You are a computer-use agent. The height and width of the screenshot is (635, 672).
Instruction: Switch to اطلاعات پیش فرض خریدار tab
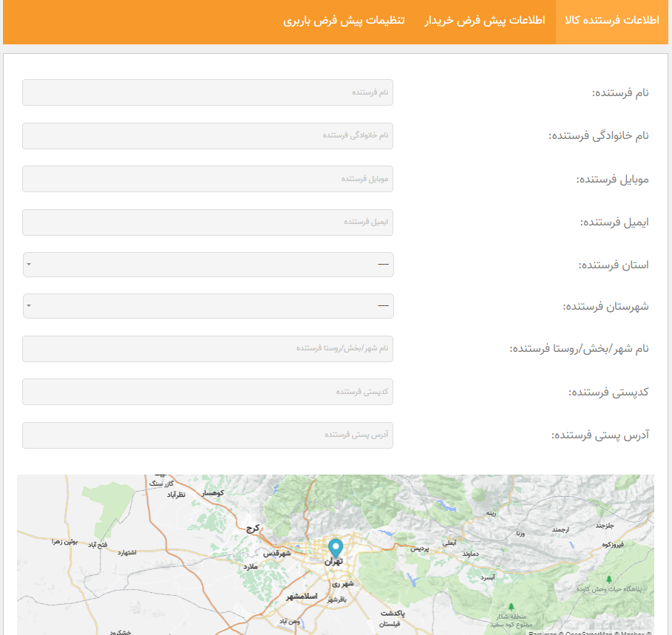point(484,21)
